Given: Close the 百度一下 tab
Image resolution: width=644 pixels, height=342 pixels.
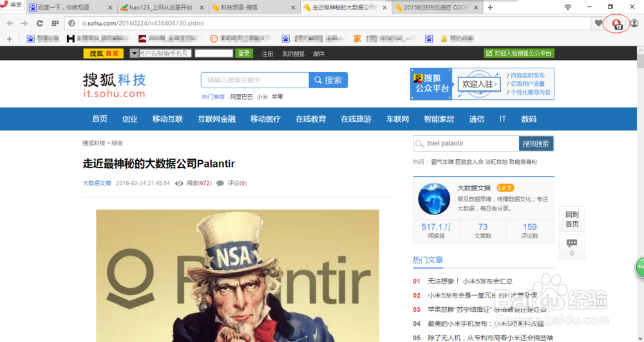Looking at the screenshot, I should (110, 7).
